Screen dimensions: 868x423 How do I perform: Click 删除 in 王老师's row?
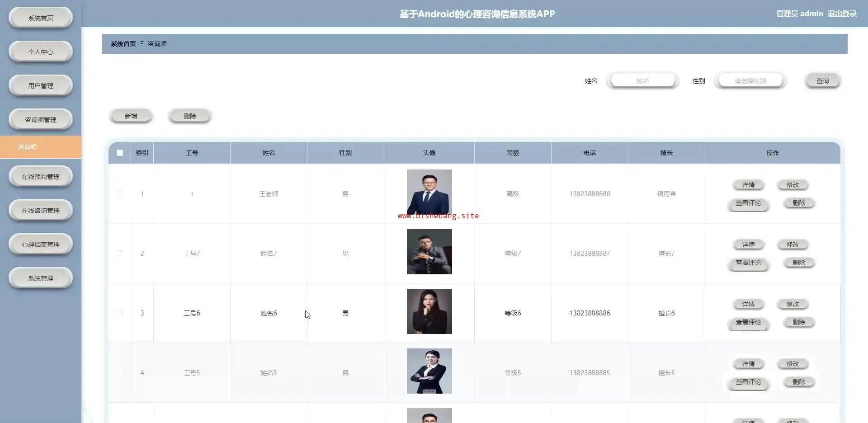[799, 203]
